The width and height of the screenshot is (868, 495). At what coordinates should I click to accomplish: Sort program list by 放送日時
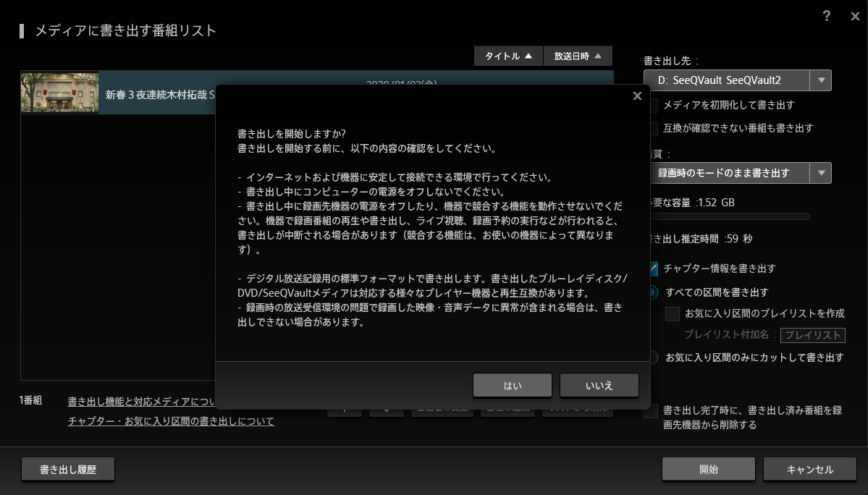pyautogui.click(x=578, y=56)
